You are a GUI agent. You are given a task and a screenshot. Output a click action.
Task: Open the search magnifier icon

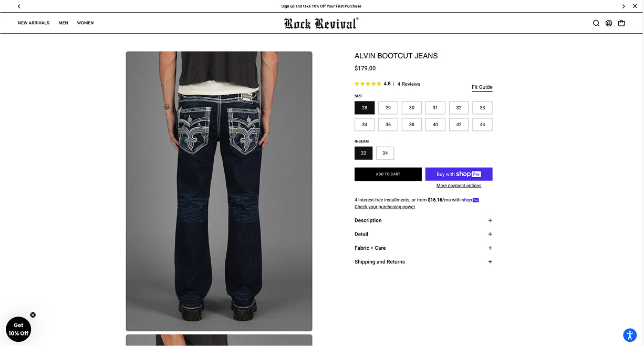tap(596, 23)
